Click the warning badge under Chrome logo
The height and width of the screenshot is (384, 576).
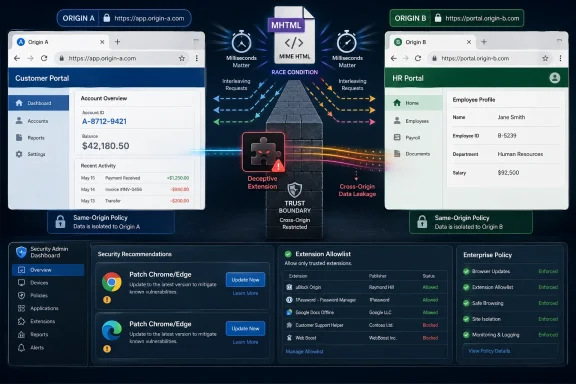pyautogui.click(x=107, y=300)
